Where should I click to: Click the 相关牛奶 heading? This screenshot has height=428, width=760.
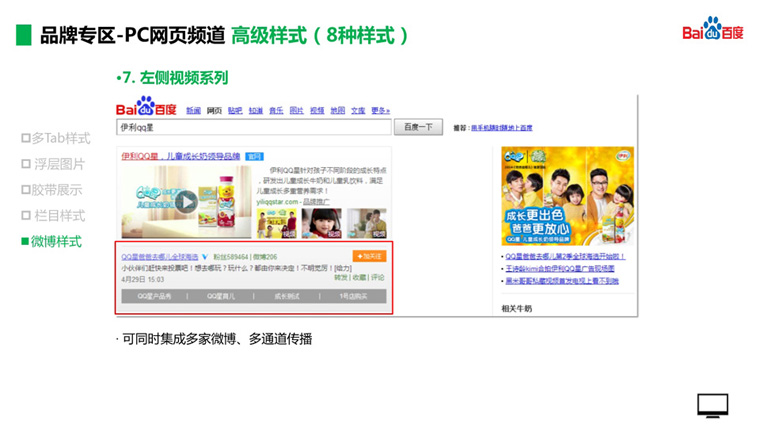[516, 308]
